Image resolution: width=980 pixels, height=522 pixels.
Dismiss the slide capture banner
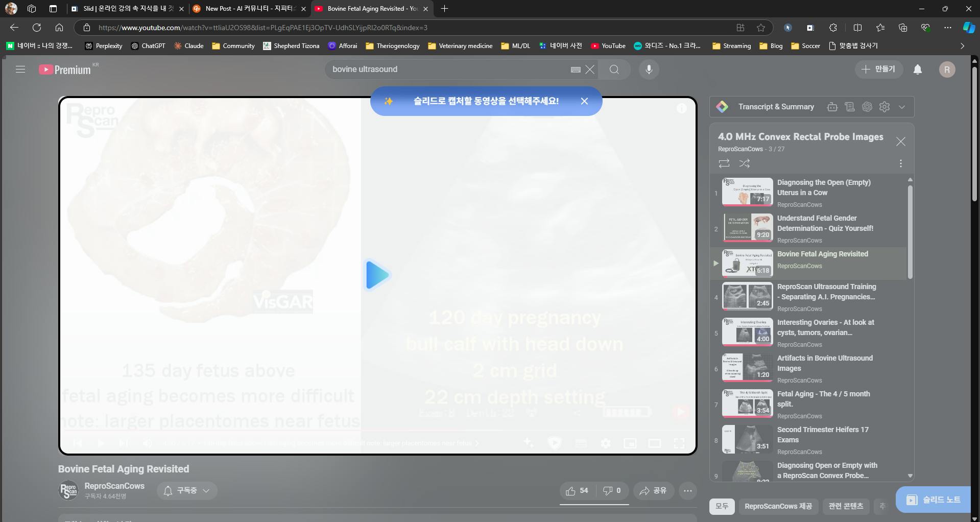point(585,101)
